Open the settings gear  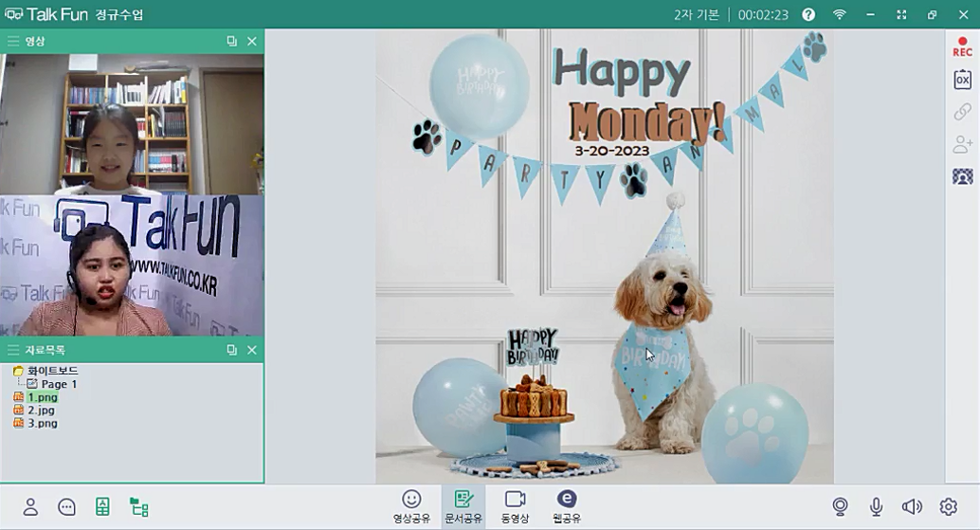tap(948, 506)
